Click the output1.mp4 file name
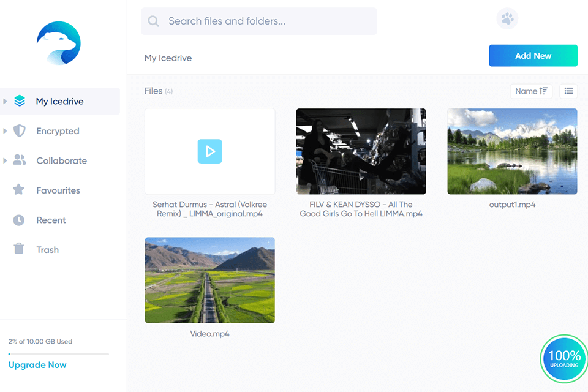 [512, 205]
